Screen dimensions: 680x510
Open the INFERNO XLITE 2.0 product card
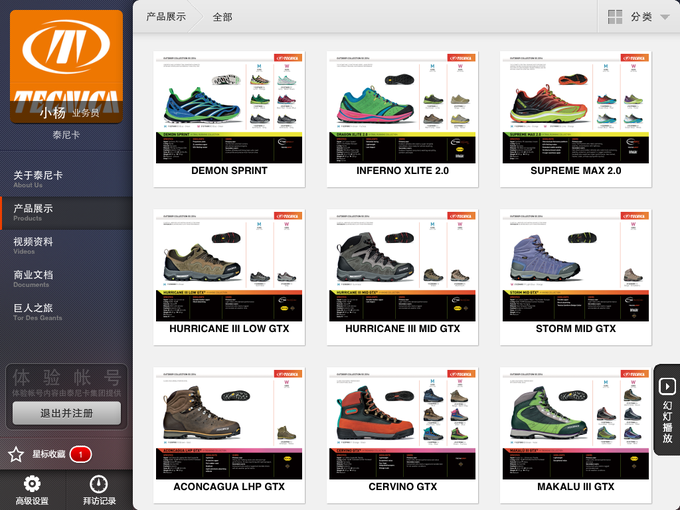pyautogui.click(x=402, y=119)
